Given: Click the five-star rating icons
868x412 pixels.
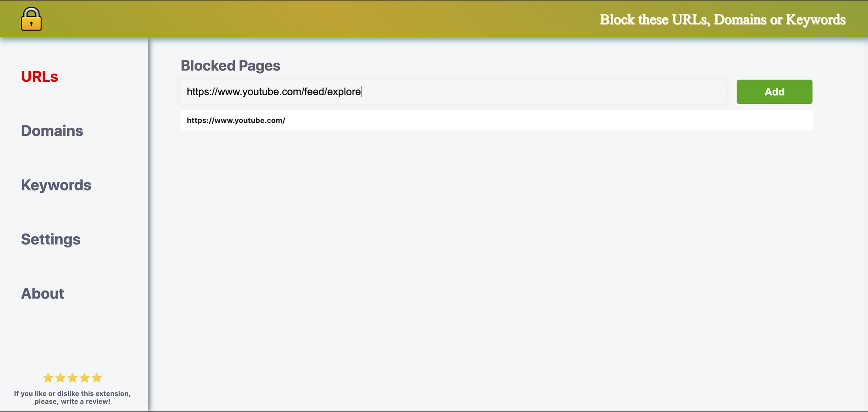Looking at the screenshot, I should click(x=72, y=378).
